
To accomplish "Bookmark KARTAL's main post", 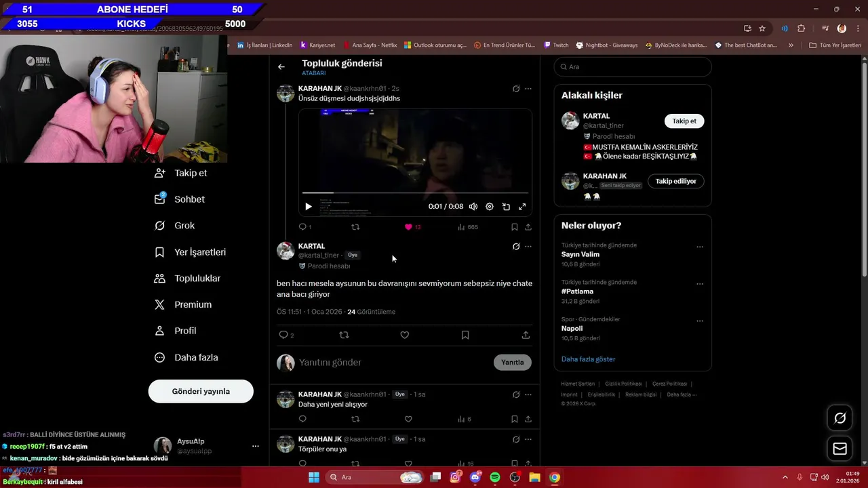I will pyautogui.click(x=465, y=335).
